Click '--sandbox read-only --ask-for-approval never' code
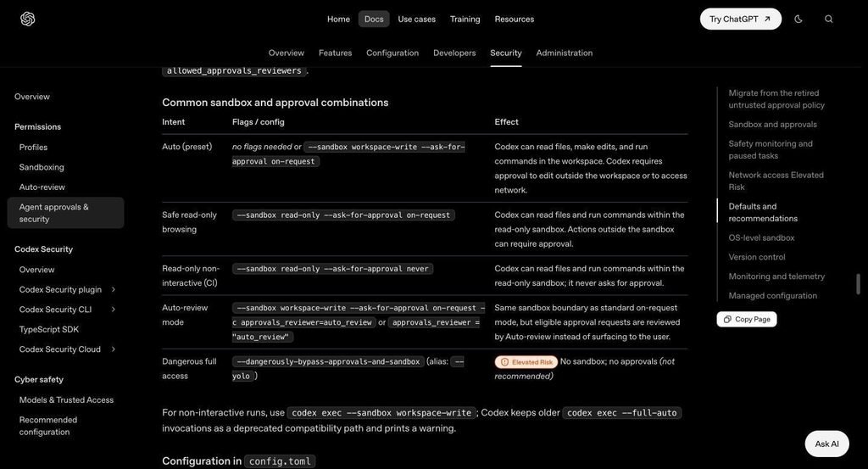The width and height of the screenshot is (868, 469). click(x=332, y=269)
